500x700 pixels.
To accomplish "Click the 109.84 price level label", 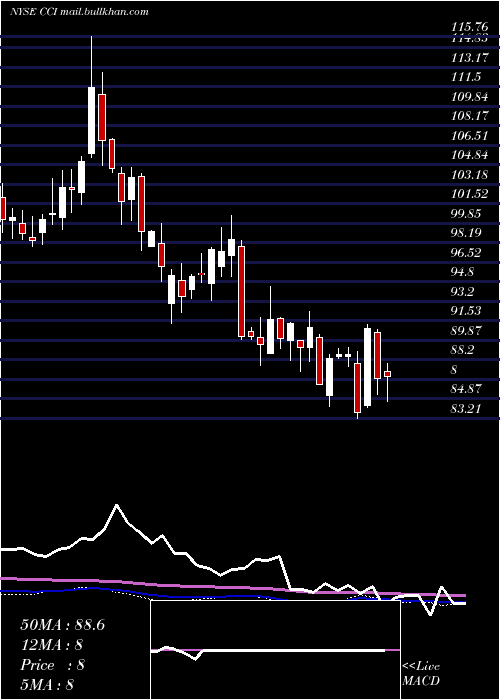I will coord(469,97).
